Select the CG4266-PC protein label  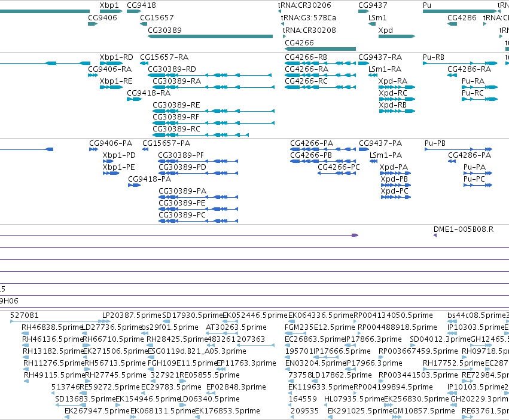pyautogui.click(x=339, y=167)
